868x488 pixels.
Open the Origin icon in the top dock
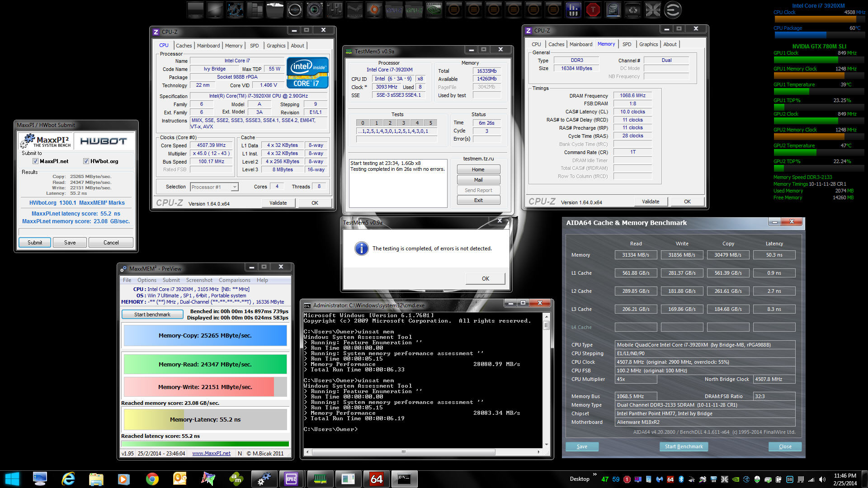(x=374, y=10)
